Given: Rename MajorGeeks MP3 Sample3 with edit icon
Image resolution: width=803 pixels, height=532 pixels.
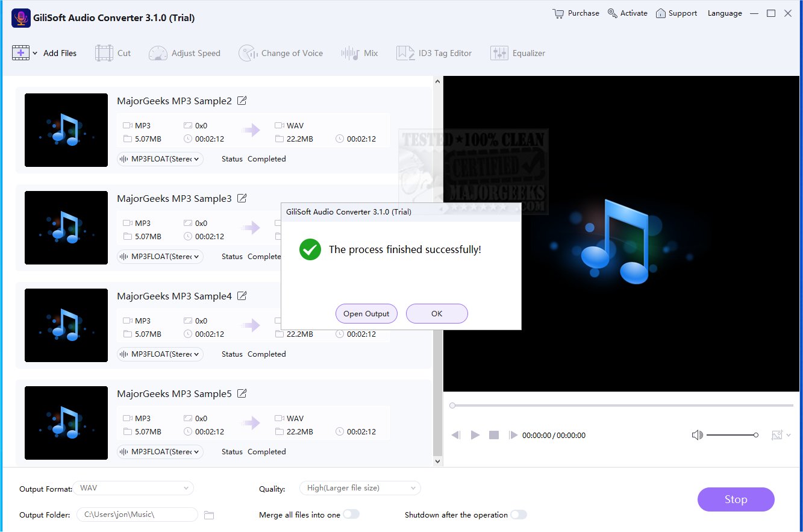Looking at the screenshot, I should [x=242, y=198].
